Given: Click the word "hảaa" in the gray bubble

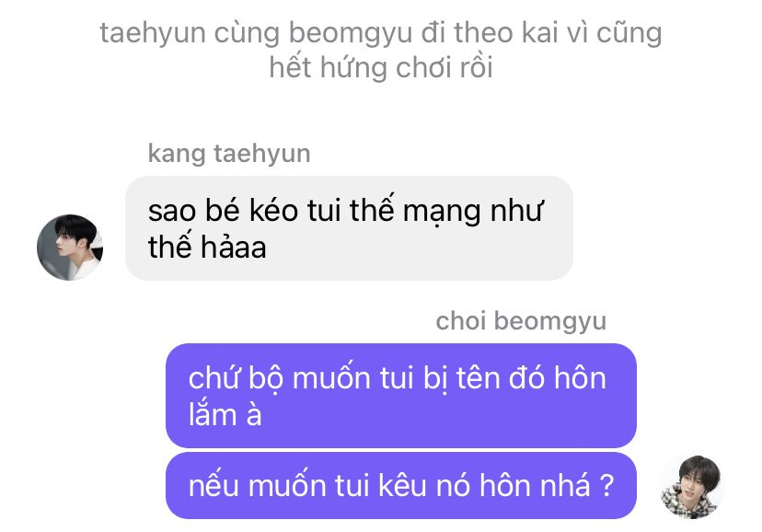Looking at the screenshot, I should [234, 247].
